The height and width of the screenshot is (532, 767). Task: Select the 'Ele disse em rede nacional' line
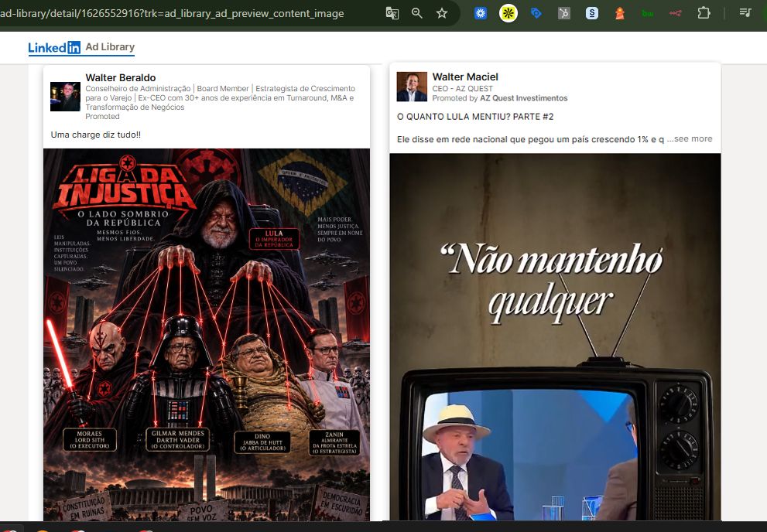tap(531, 139)
